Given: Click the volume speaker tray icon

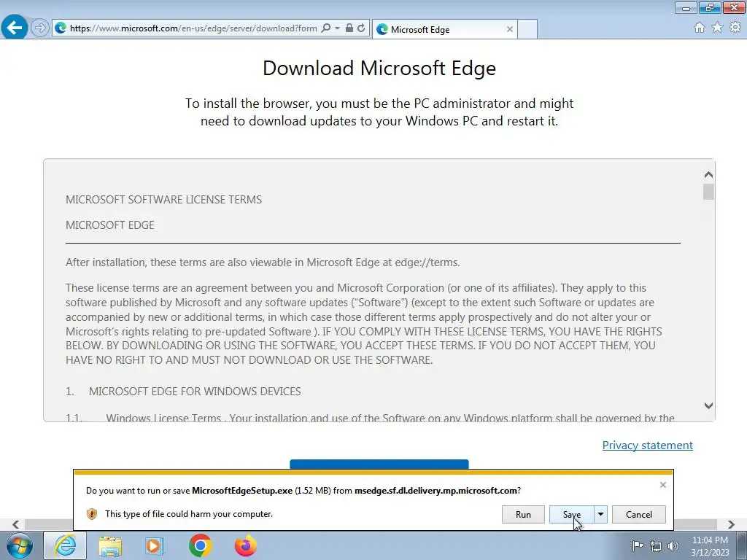Looking at the screenshot, I should (x=673, y=546).
